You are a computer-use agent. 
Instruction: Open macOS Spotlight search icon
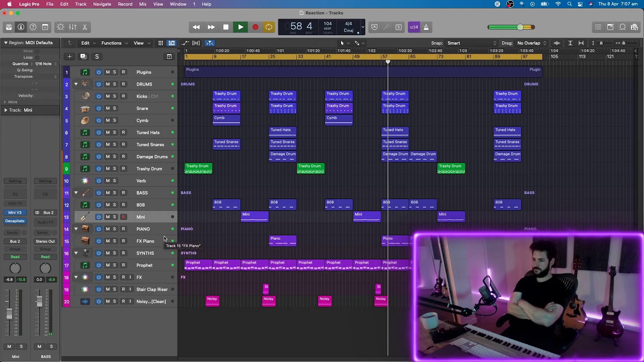click(570, 4)
